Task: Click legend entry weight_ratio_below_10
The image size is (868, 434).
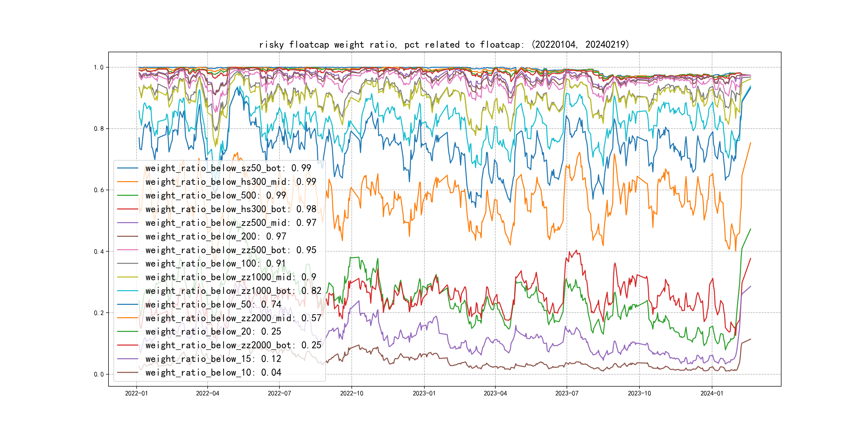Action: (213, 373)
